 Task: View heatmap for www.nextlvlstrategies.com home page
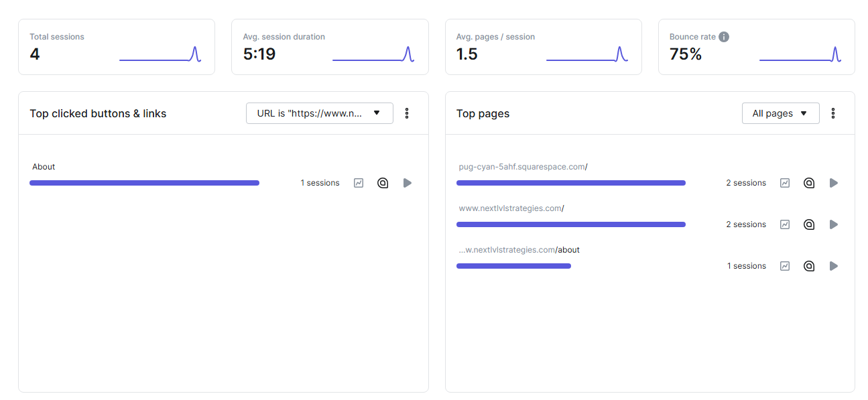(809, 224)
